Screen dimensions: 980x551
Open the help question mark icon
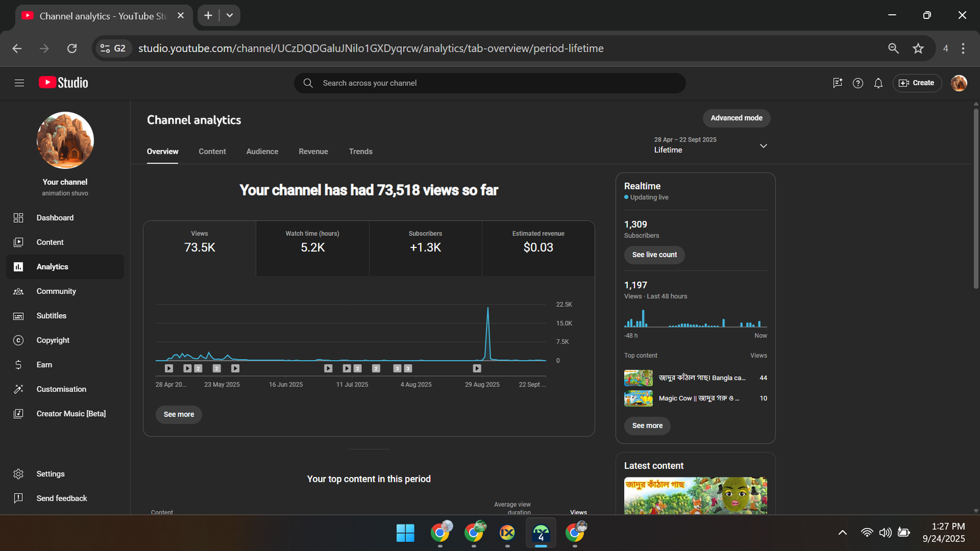pyautogui.click(x=858, y=83)
